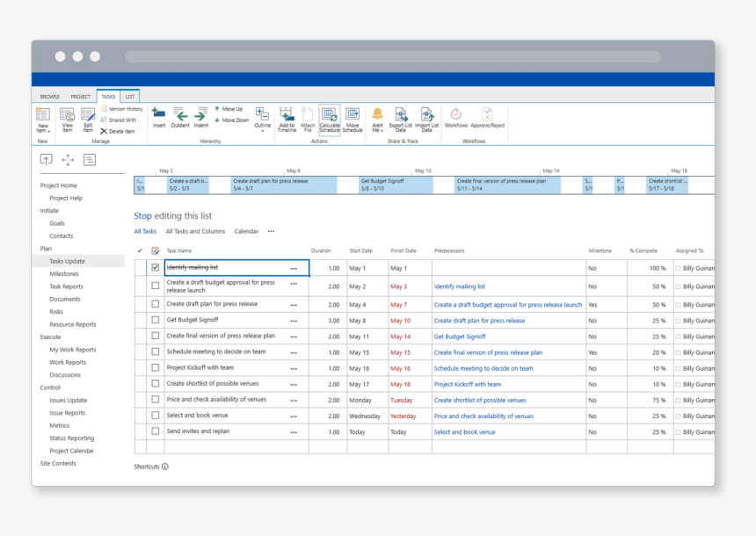756x536 pixels.
Task: Open Task Reports in sidebar
Action: pos(66,286)
